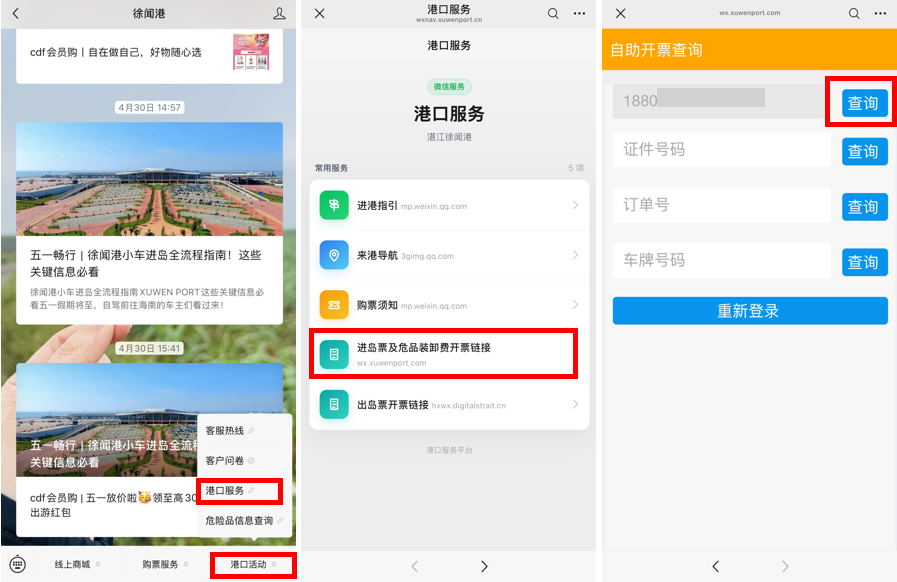This screenshot has height=582, width=897.
Task: Open the 五一畅行 article title text
Action: (145, 263)
